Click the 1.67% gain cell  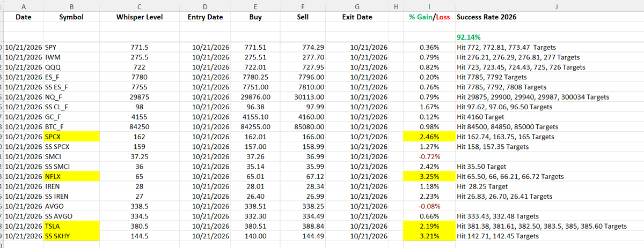coord(428,107)
